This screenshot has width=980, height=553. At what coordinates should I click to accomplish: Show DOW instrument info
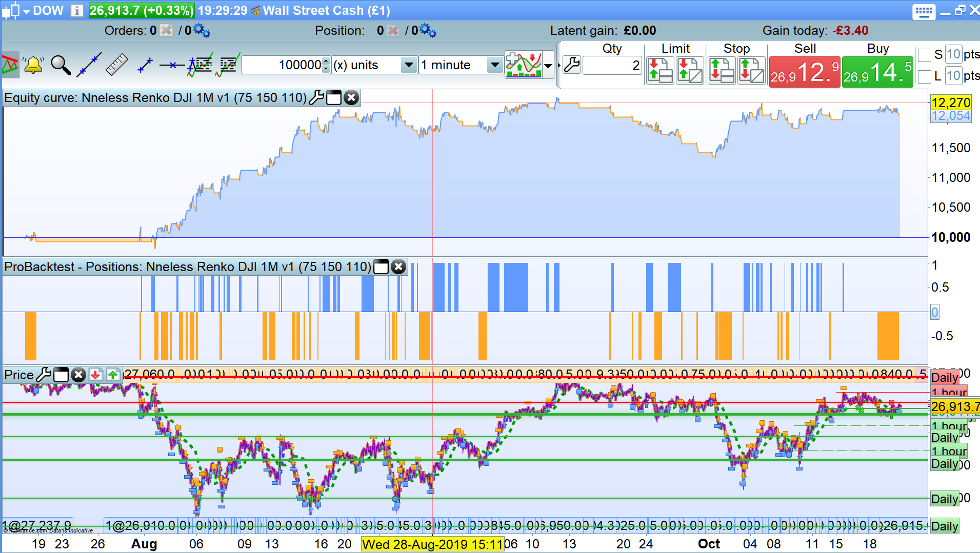click(77, 10)
